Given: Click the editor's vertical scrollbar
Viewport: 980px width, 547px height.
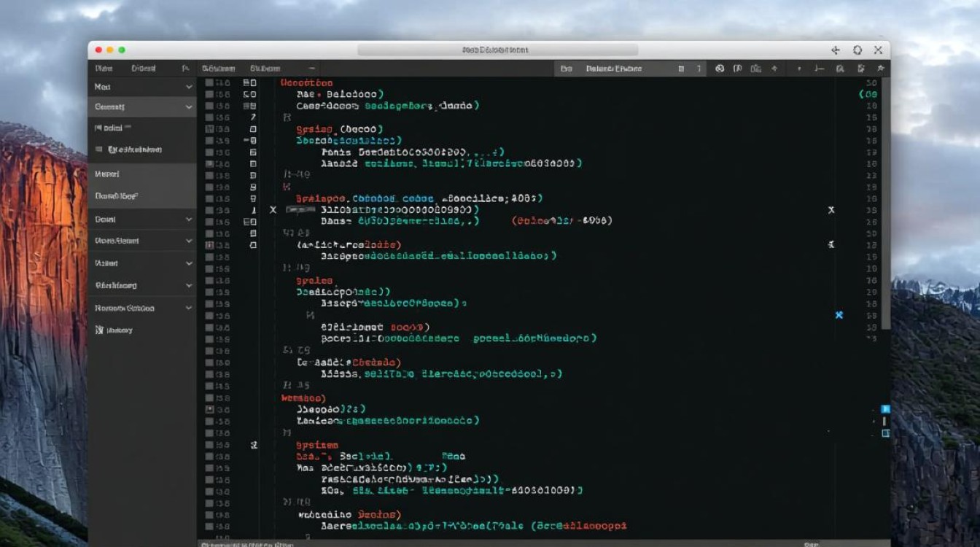Looking at the screenshot, I should [886, 204].
